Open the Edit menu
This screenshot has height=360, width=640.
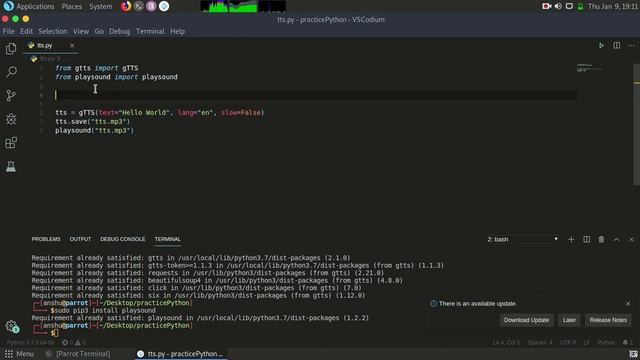26,31
